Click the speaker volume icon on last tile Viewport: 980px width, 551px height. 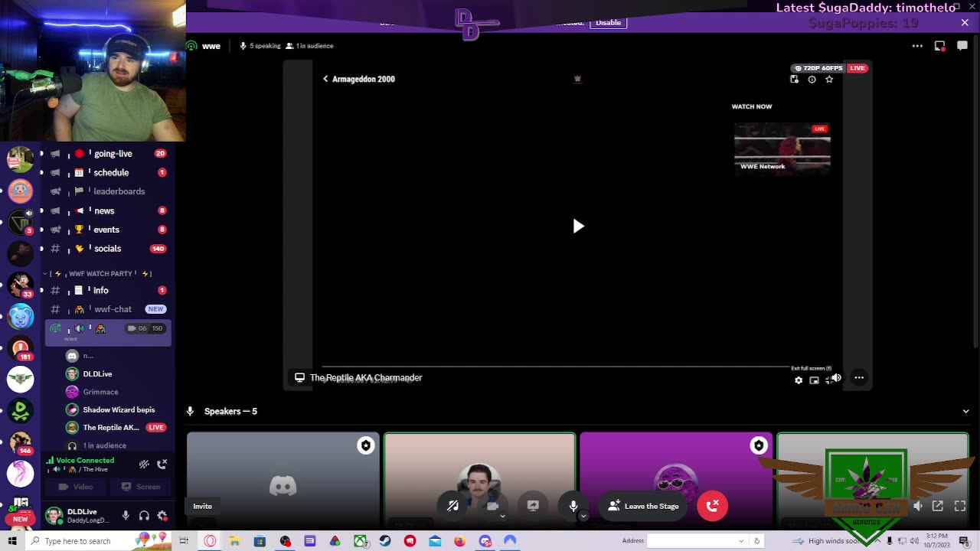(918, 506)
